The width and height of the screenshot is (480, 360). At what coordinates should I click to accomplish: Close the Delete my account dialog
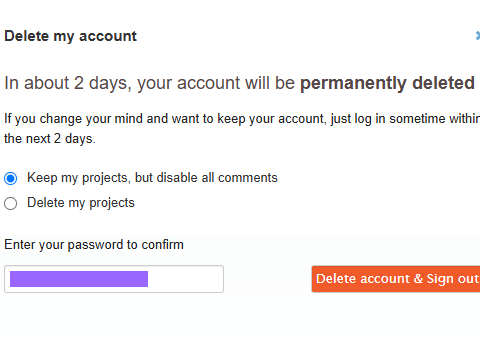478,36
